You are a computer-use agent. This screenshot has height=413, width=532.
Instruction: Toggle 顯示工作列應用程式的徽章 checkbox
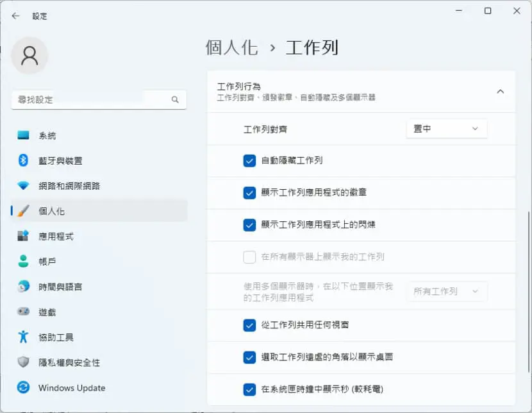[x=249, y=193]
